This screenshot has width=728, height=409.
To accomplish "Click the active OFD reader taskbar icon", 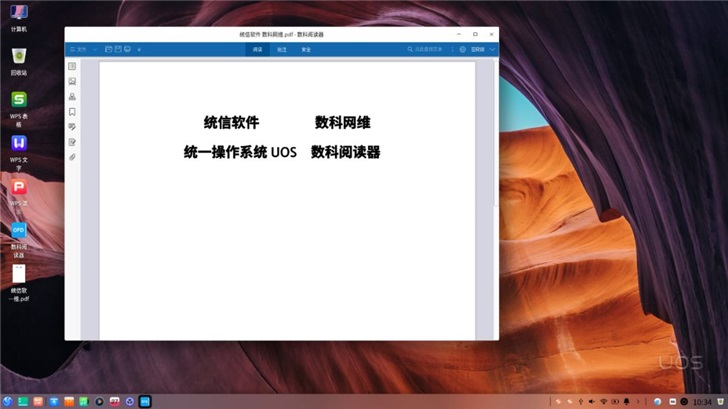I will tap(145, 402).
